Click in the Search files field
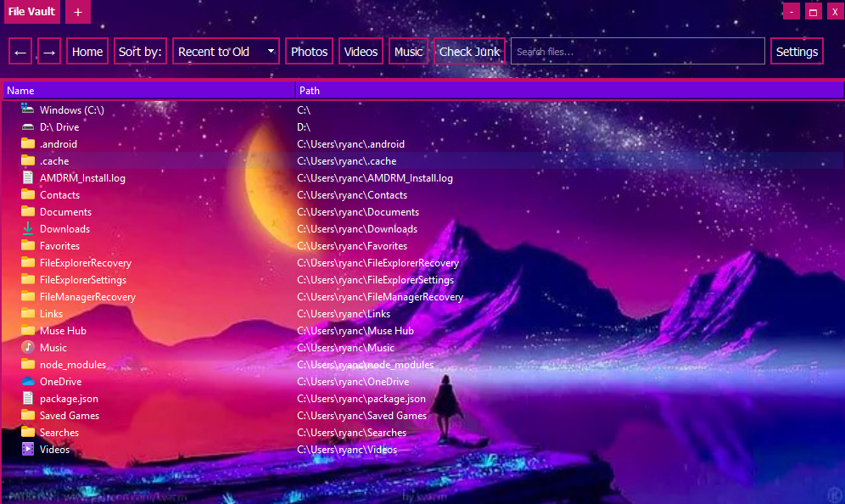Viewport: 845px width, 504px height. pyautogui.click(x=637, y=51)
